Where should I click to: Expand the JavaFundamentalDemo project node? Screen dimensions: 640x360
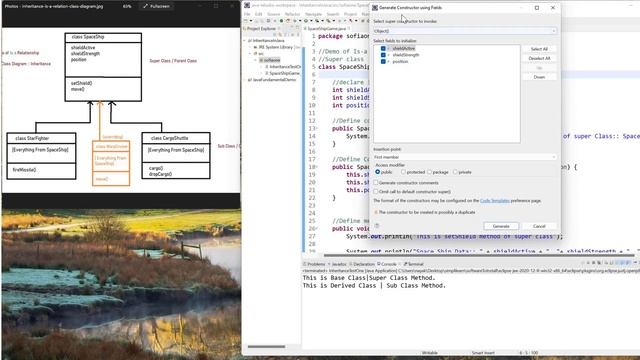[244, 80]
